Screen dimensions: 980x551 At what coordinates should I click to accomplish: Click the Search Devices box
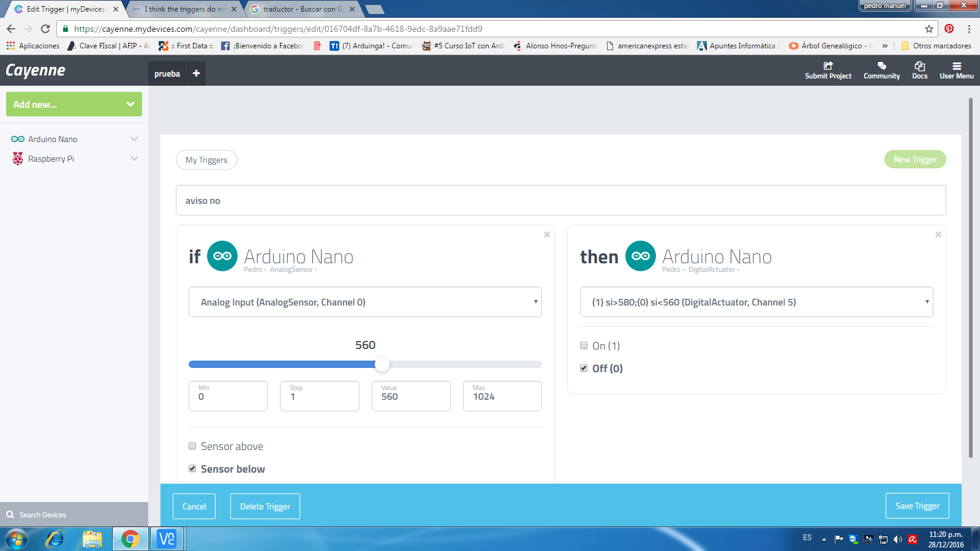74,515
